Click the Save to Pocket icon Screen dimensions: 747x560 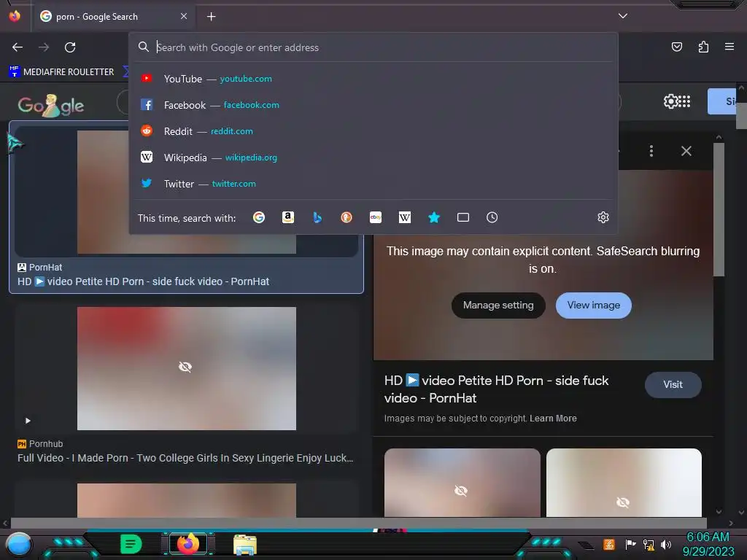click(x=676, y=47)
